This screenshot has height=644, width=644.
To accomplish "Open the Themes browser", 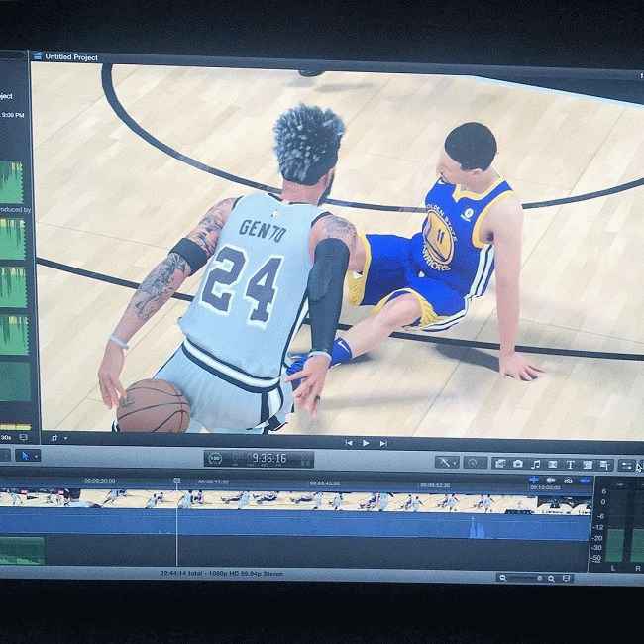I will coord(603,464).
